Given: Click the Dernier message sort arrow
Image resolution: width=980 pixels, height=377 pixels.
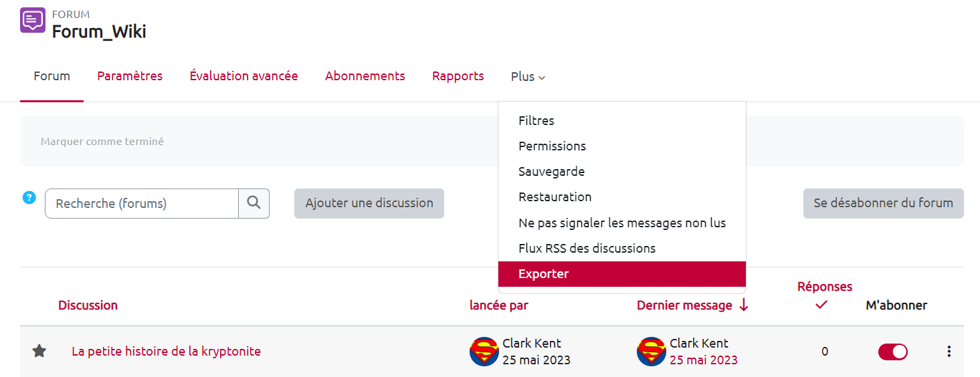Looking at the screenshot, I should point(743,305).
